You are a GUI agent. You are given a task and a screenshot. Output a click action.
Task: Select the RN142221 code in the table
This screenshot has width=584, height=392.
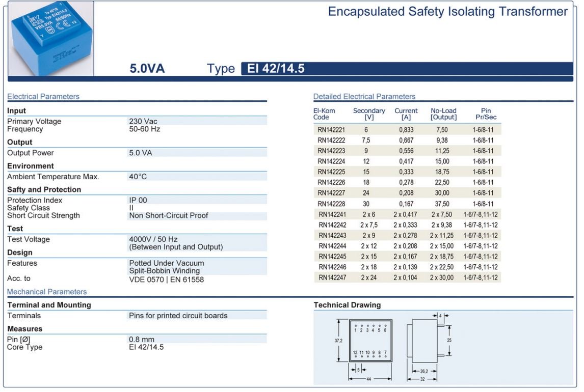pyautogui.click(x=331, y=130)
